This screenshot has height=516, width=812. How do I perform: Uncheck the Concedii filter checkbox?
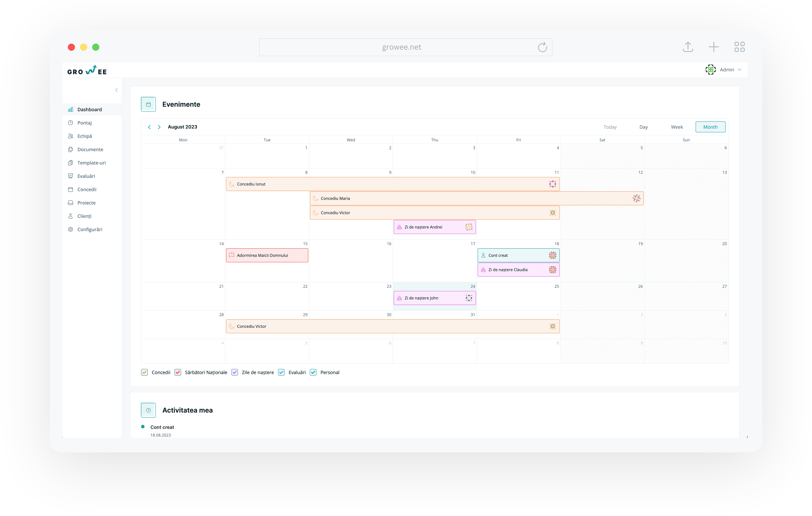pyautogui.click(x=144, y=373)
